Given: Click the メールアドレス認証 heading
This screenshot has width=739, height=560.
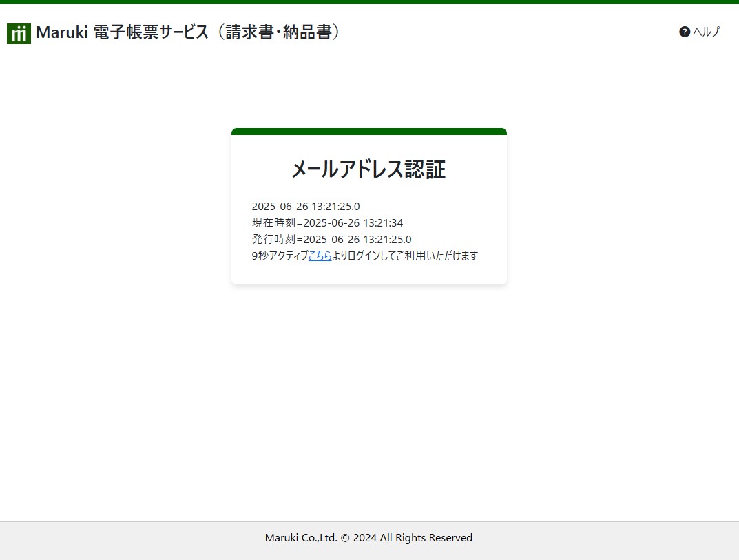Looking at the screenshot, I should [x=368, y=169].
